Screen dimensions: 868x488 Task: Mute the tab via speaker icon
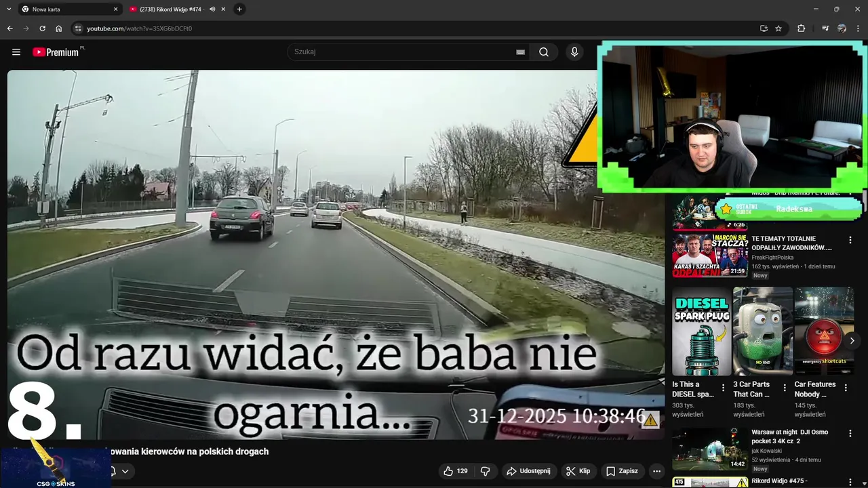212,9
